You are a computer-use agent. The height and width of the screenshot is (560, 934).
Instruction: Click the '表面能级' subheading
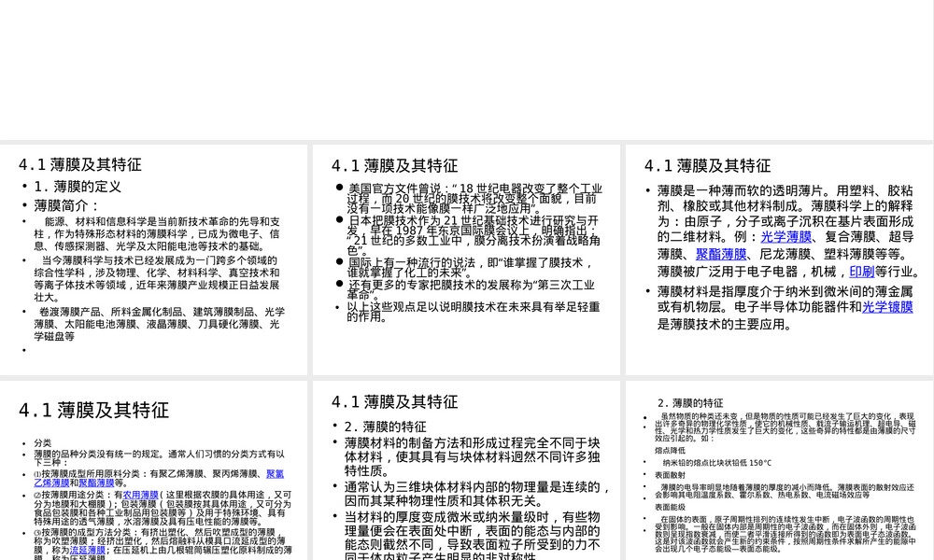(670, 507)
